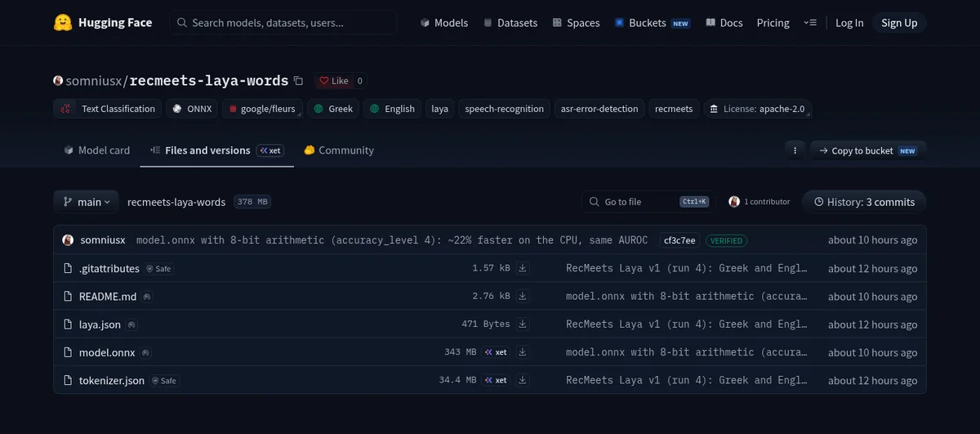Download the model.onnx file
The image size is (980, 434).
point(523,352)
